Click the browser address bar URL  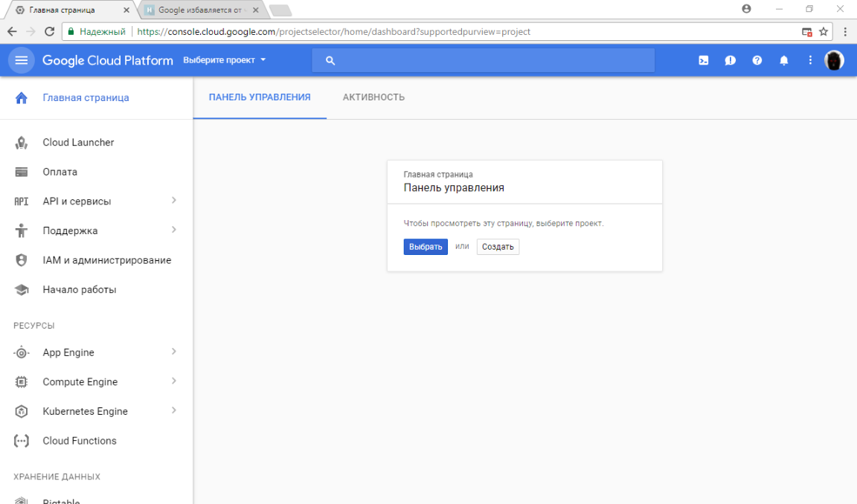click(x=333, y=32)
